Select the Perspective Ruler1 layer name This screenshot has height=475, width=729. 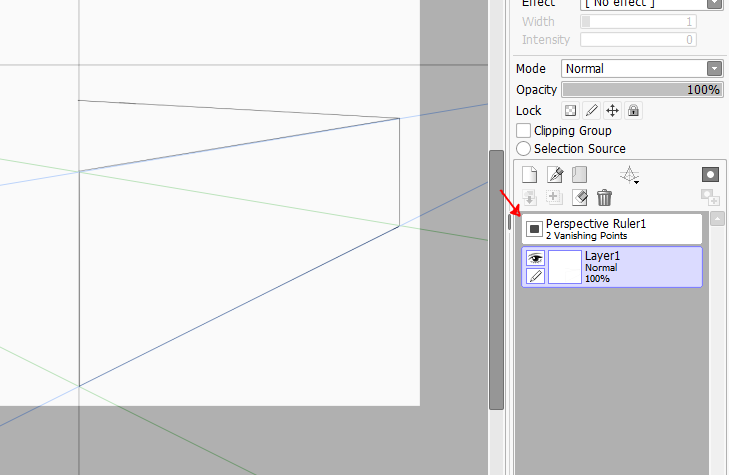[x=596, y=224]
